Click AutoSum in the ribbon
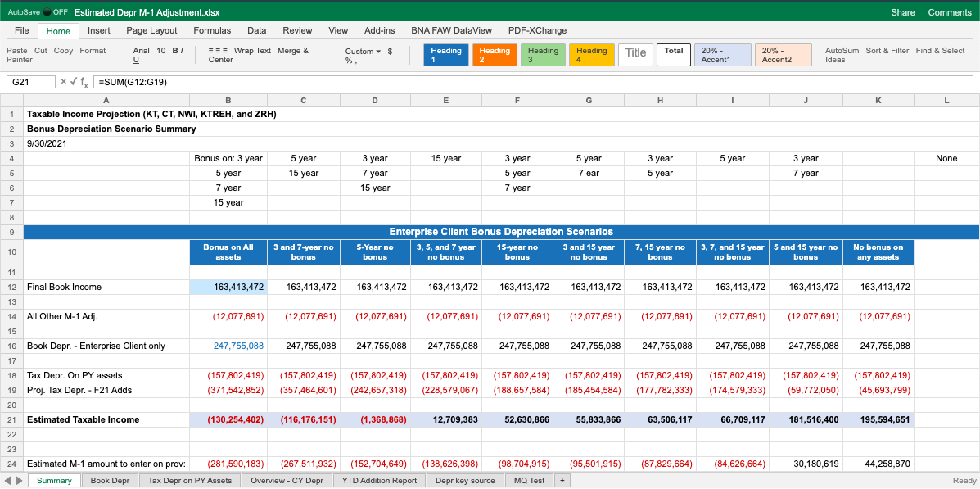The image size is (980, 489). click(842, 51)
